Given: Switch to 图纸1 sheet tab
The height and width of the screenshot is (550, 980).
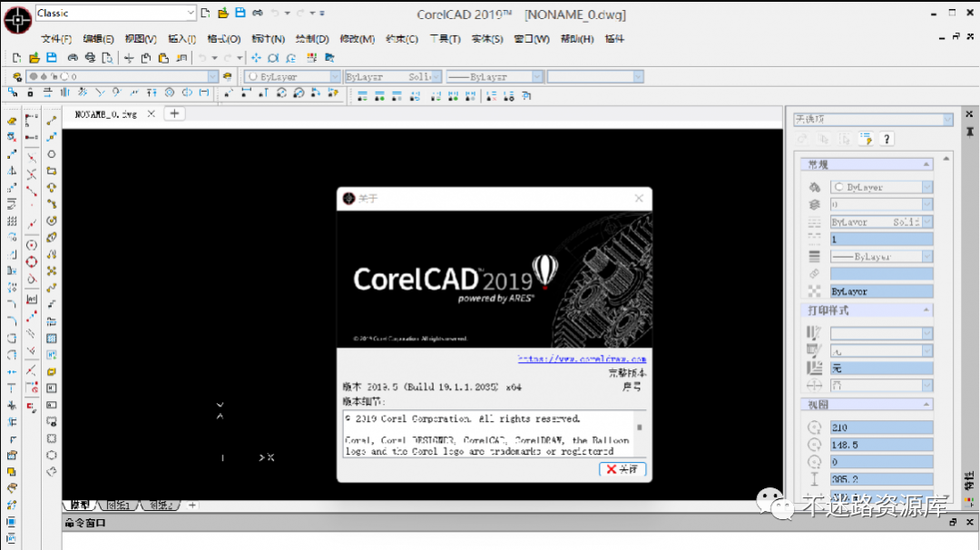Looking at the screenshot, I should coord(118,505).
